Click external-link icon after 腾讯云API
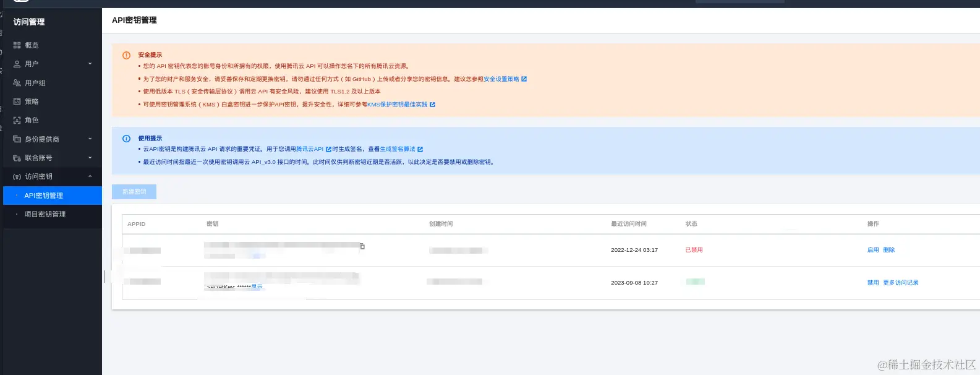The image size is (980, 375). (x=328, y=149)
